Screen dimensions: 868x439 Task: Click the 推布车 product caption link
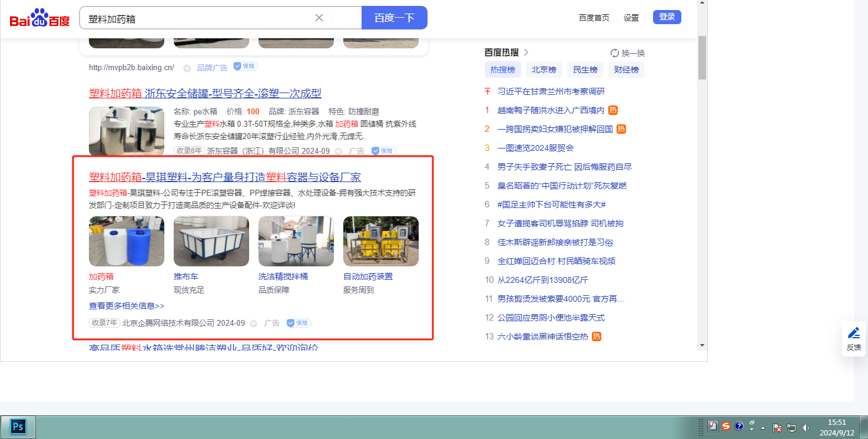[186, 276]
